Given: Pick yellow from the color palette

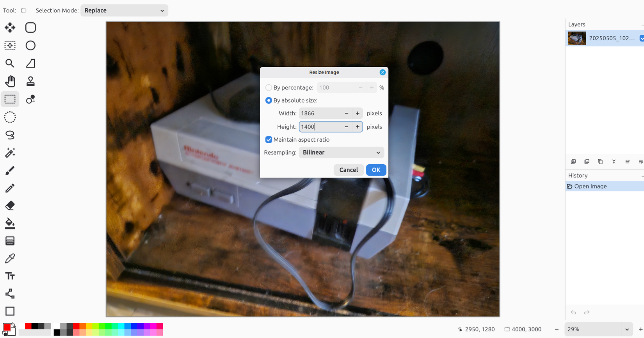Looking at the screenshot, I should (x=89, y=326).
